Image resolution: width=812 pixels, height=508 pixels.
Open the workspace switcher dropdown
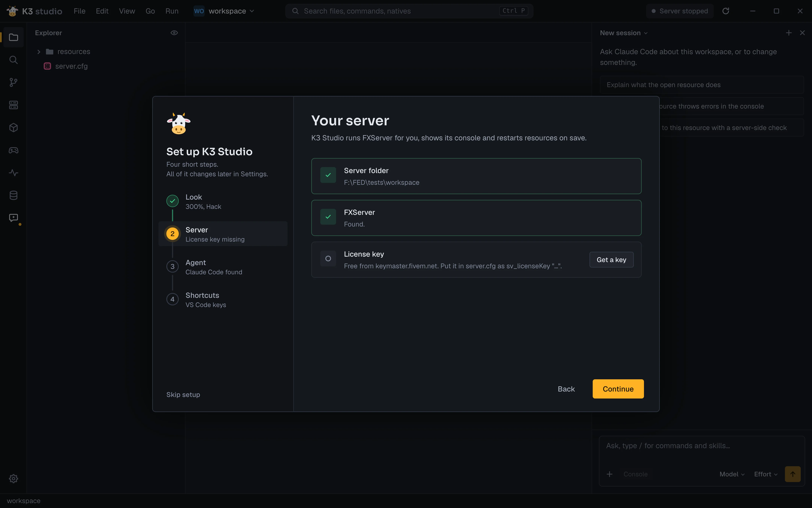[224, 11]
